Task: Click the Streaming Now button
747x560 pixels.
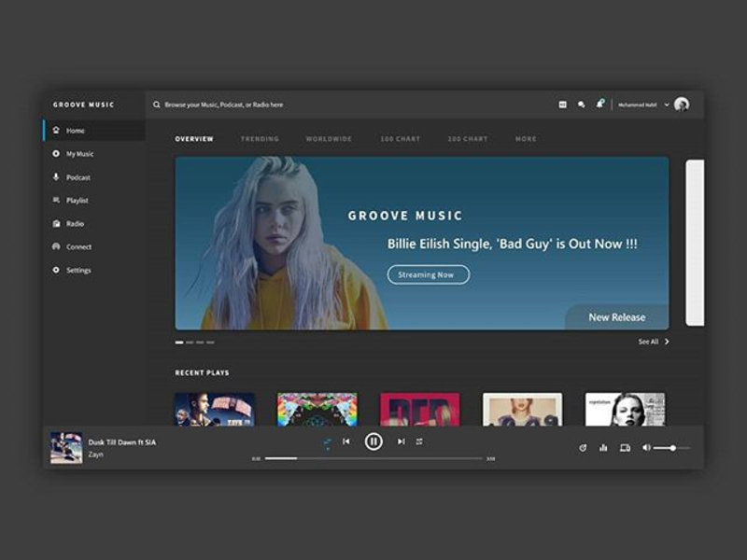Action: tap(428, 274)
